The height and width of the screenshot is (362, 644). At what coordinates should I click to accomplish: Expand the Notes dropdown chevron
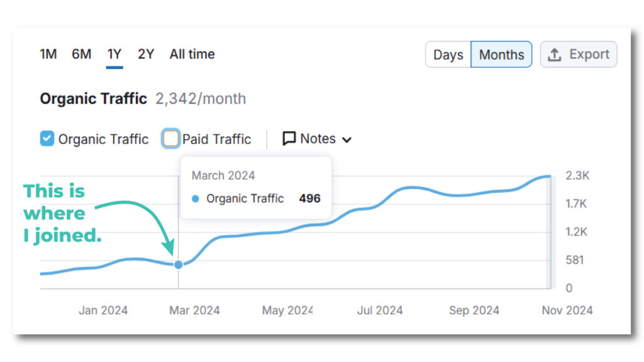tap(347, 140)
